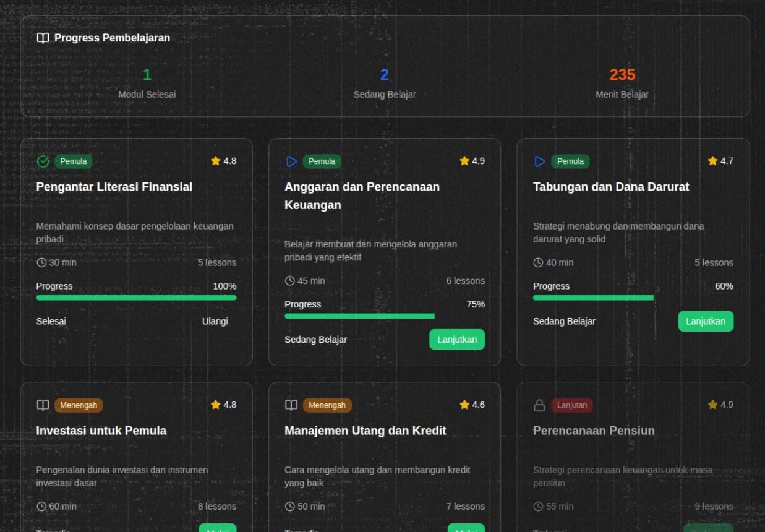Click the lock icon on Perencanaan Pensiun

click(x=540, y=405)
